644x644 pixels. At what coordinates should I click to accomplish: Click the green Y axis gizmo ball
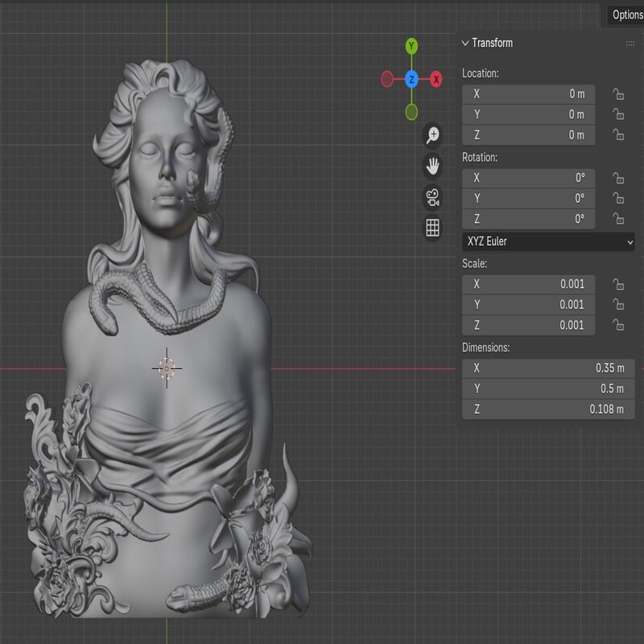411,46
